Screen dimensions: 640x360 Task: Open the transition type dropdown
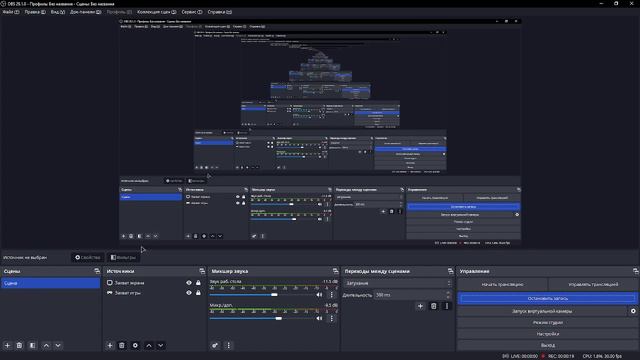(398, 283)
